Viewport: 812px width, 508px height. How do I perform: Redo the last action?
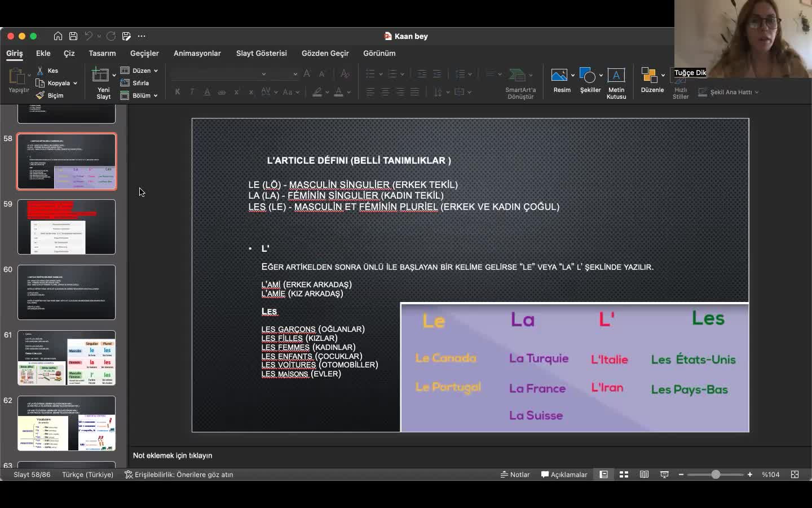111,36
